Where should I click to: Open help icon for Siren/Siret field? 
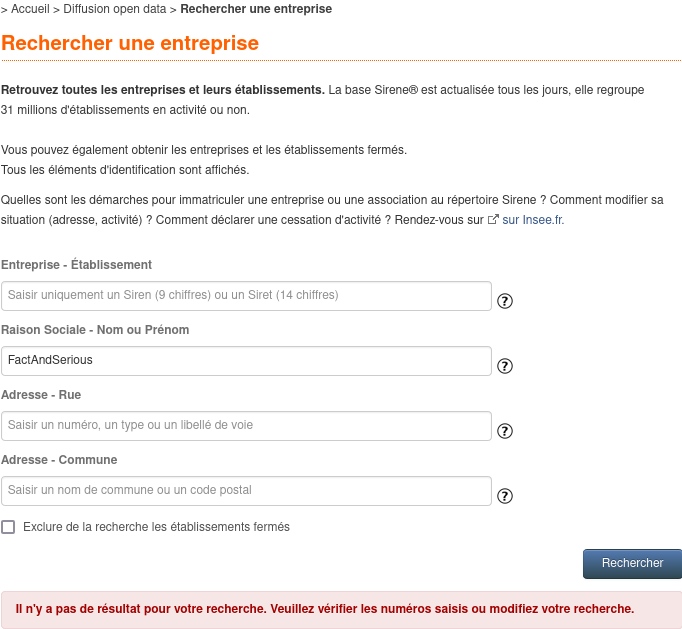[x=505, y=301]
